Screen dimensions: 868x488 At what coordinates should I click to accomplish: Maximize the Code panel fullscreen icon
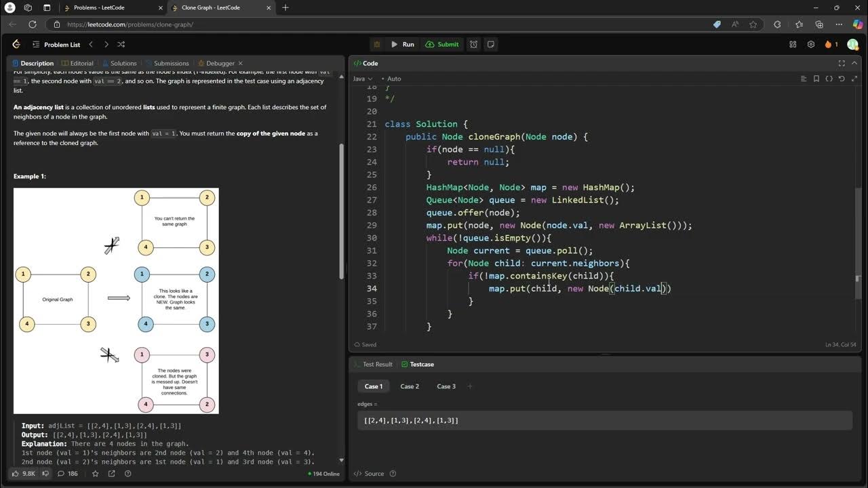coord(842,63)
